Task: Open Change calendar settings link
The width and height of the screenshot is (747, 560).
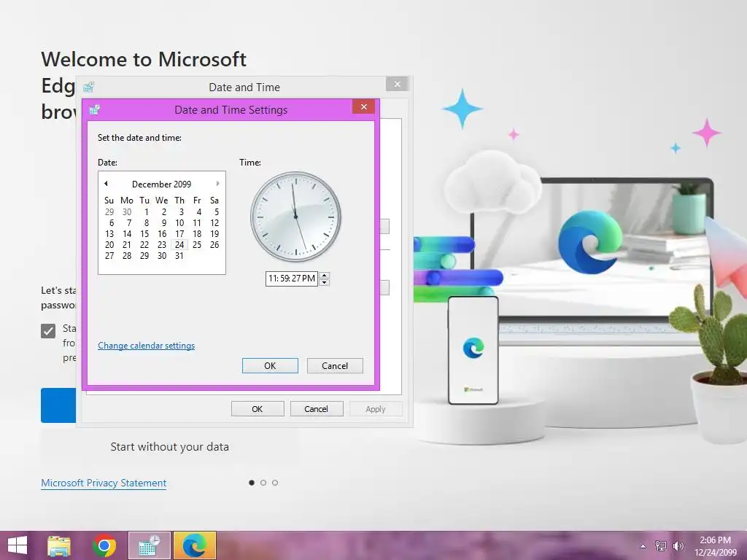Action: click(146, 345)
